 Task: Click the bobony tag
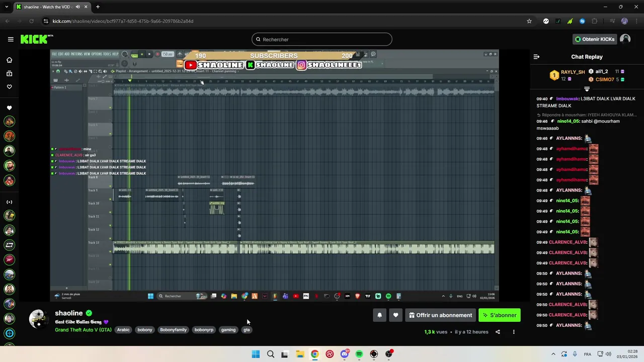tap(145, 330)
